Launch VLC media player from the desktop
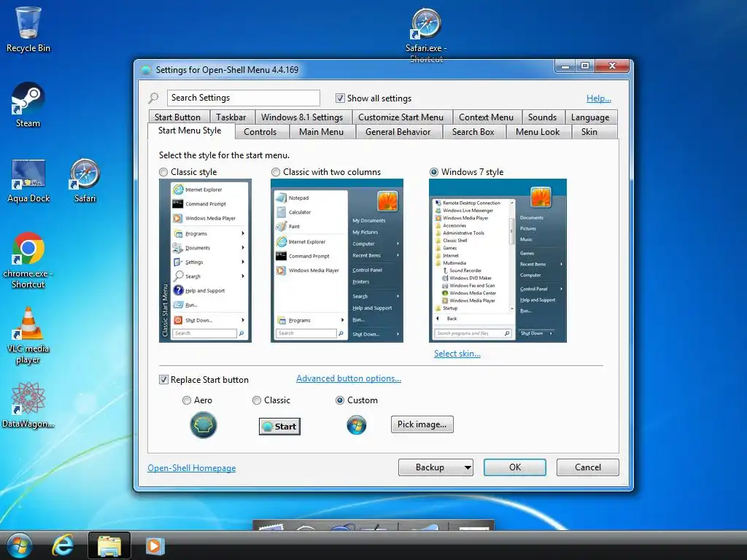The image size is (747, 560). pyautogui.click(x=28, y=335)
